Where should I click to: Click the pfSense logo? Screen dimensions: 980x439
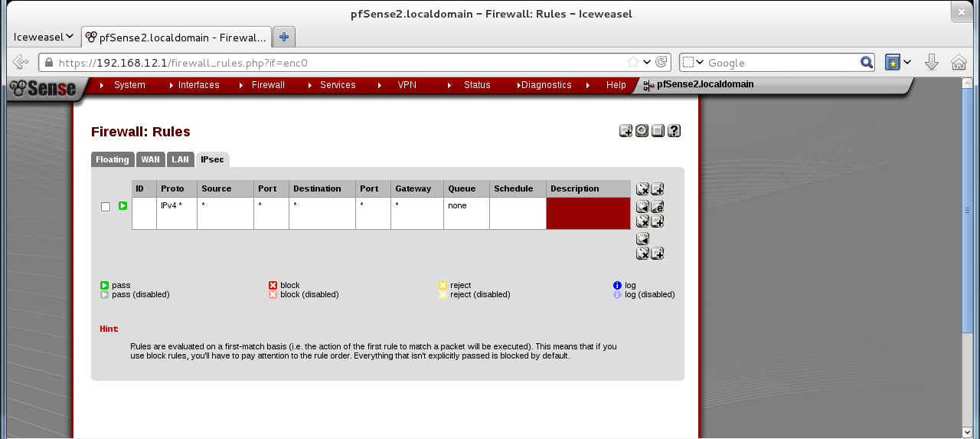tap(44, 89)
